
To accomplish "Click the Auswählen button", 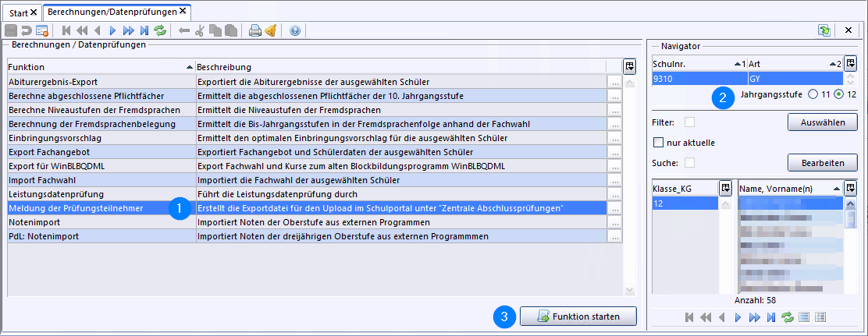I will (x=822, y=122).
